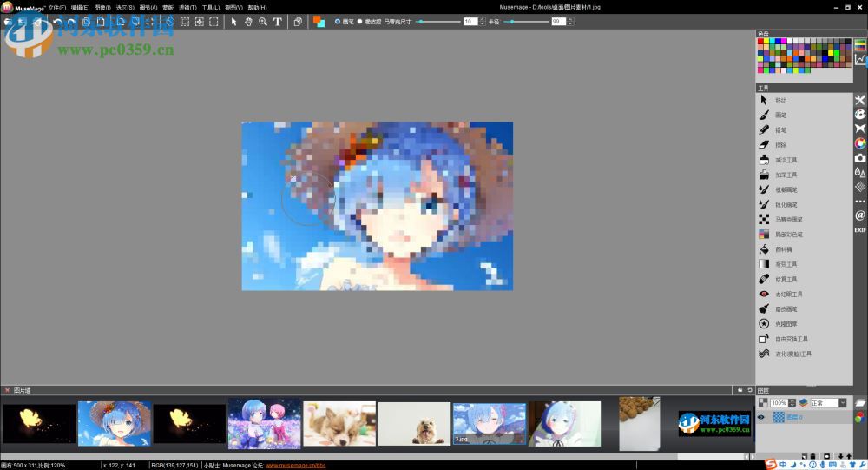Open the @ icon in right sidebar
Viewport: 868px width, 470px height.
coord(859,215)
